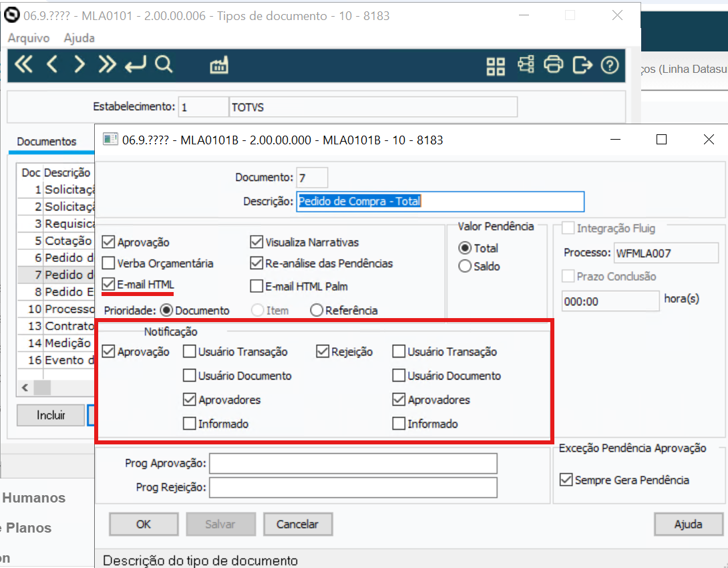Click the 000:00 hours field

pos(610,301)
